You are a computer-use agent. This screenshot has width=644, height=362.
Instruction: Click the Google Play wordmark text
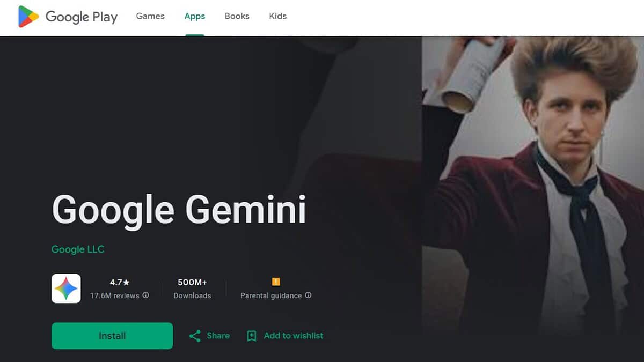pos(82,17)
